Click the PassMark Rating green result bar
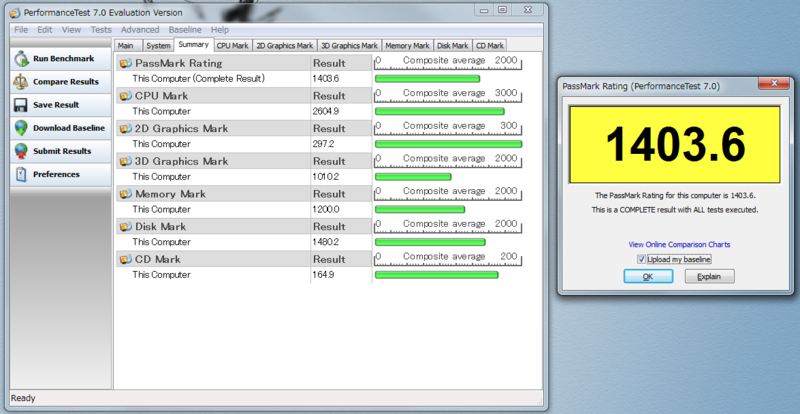Image resolution: width=800 pixels, height=414 pixels. 428,79
